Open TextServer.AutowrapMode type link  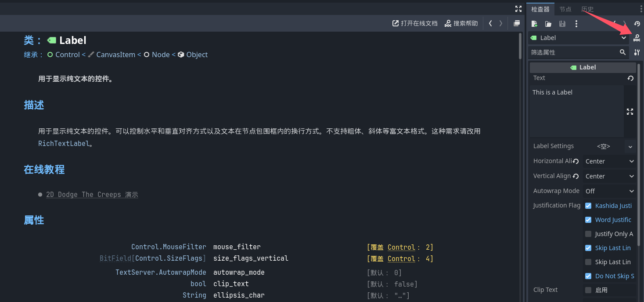tap(161, 273)
